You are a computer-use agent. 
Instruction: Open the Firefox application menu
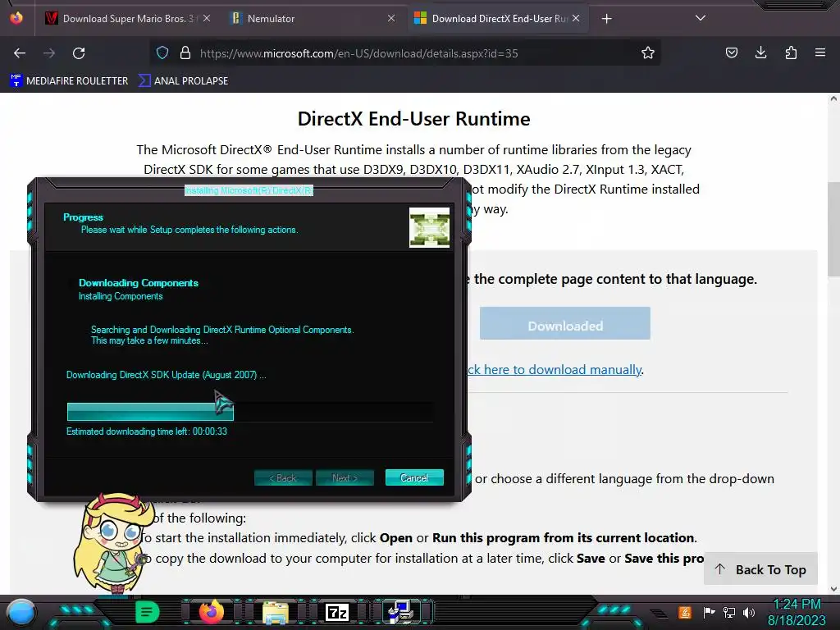[819, 52]
